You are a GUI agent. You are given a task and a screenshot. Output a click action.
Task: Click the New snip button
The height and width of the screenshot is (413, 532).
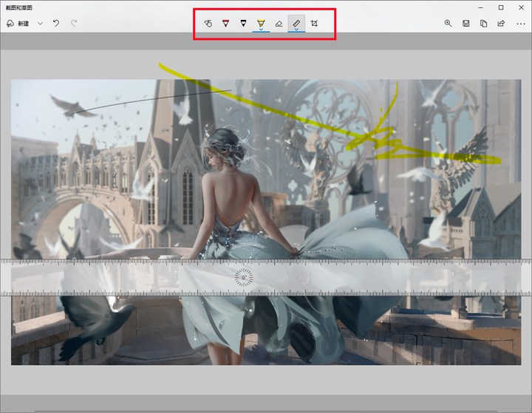[x=18, y=24]
